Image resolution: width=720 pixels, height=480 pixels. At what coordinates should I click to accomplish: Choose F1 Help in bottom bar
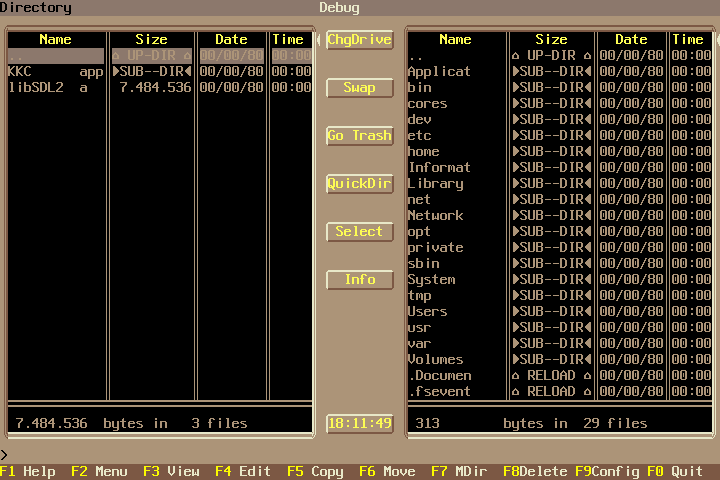pos(28,471)
